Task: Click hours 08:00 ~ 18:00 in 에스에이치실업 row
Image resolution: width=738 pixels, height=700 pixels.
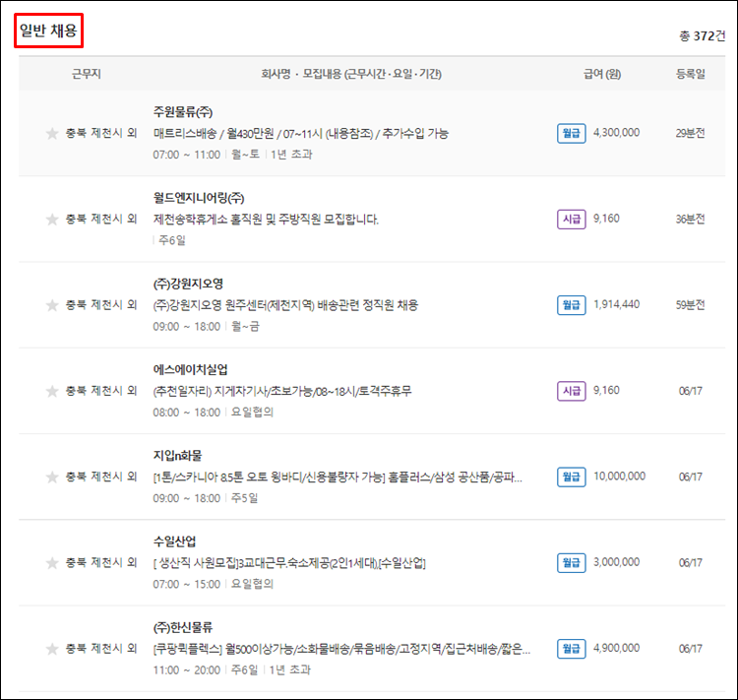Action: (x=186, y=413)
